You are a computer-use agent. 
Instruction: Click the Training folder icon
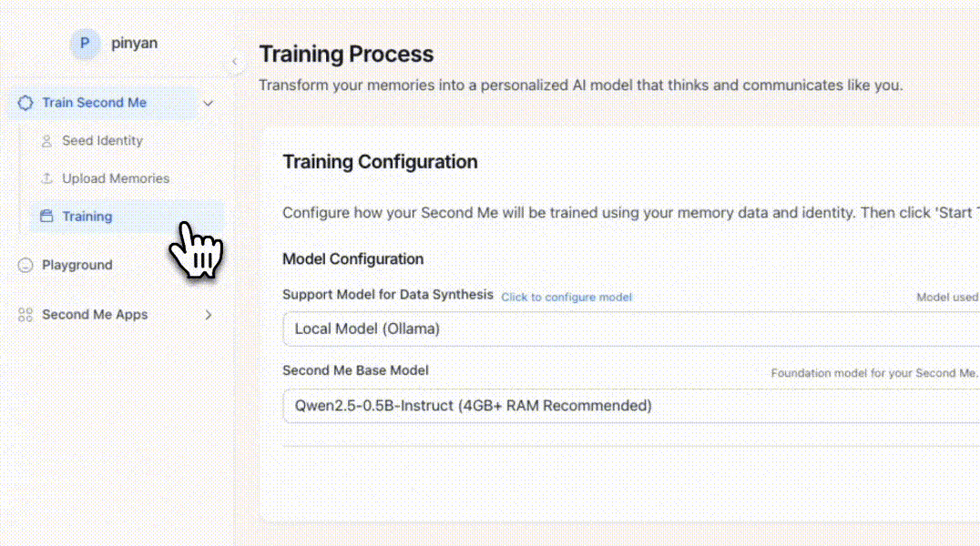pyautogui.click(x=46, y=217)
